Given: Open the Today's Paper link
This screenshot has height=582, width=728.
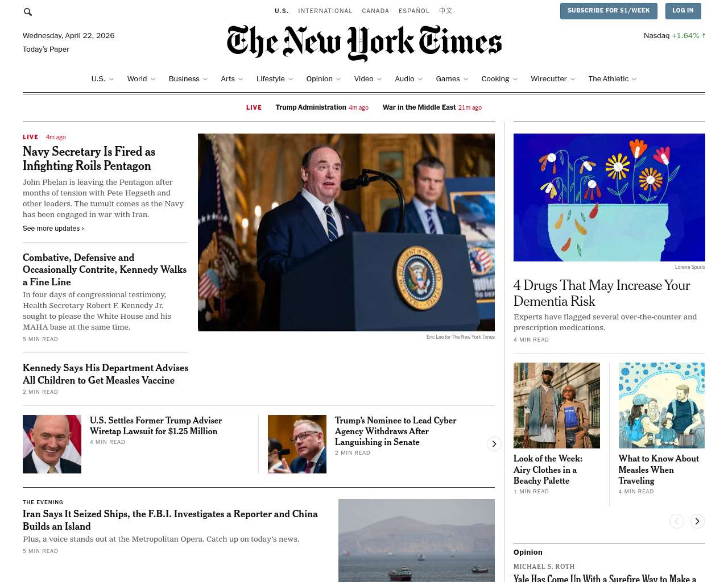Looking at the screenshot, I should pyautogui.click(x=46, y=49).
